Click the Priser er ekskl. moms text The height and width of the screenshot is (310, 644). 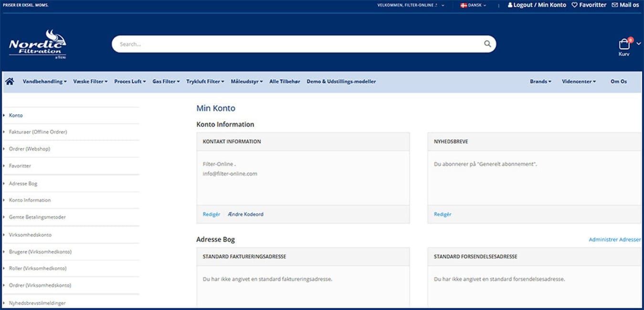click(26, 5)
